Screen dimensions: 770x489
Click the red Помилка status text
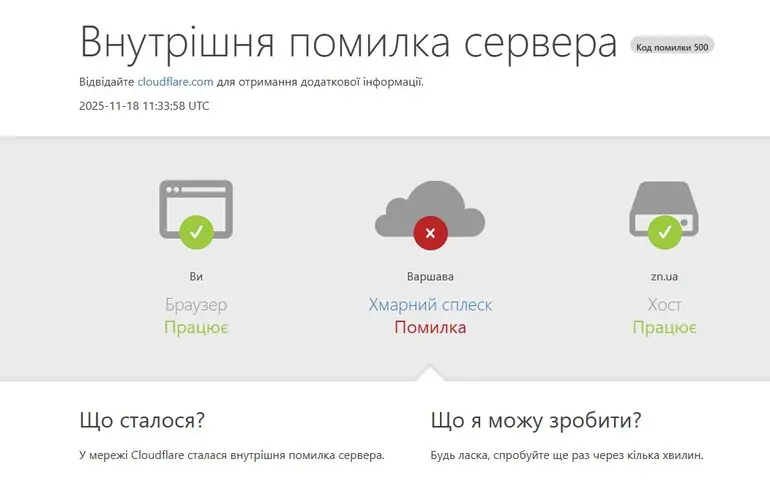(430, 327)
